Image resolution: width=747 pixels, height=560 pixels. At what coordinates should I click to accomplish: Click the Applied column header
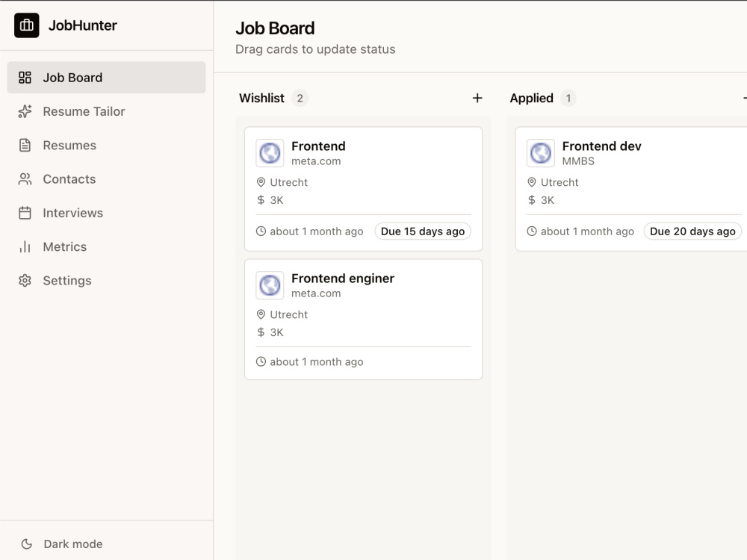click(x=532, y=98)
